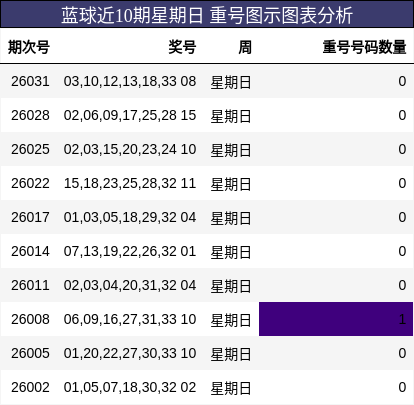This screenshot has width=414, height=405.
Task: Click period number 26017
Action: click(30, 217)
